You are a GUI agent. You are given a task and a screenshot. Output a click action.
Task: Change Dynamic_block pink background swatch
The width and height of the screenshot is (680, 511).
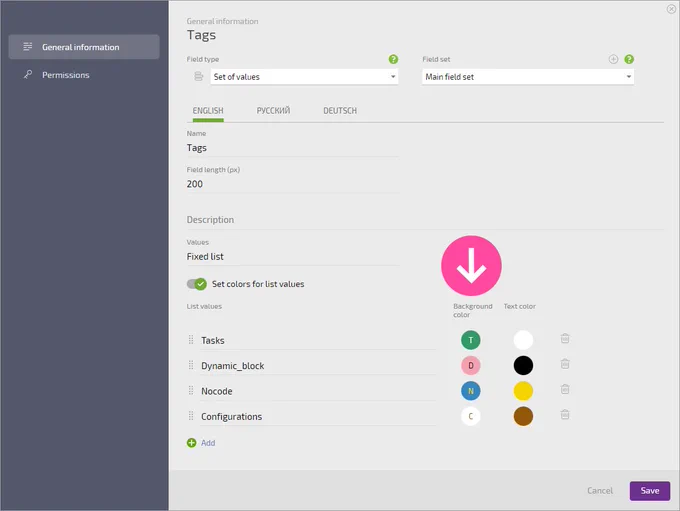pyautogui.click(x=471, y=365)
